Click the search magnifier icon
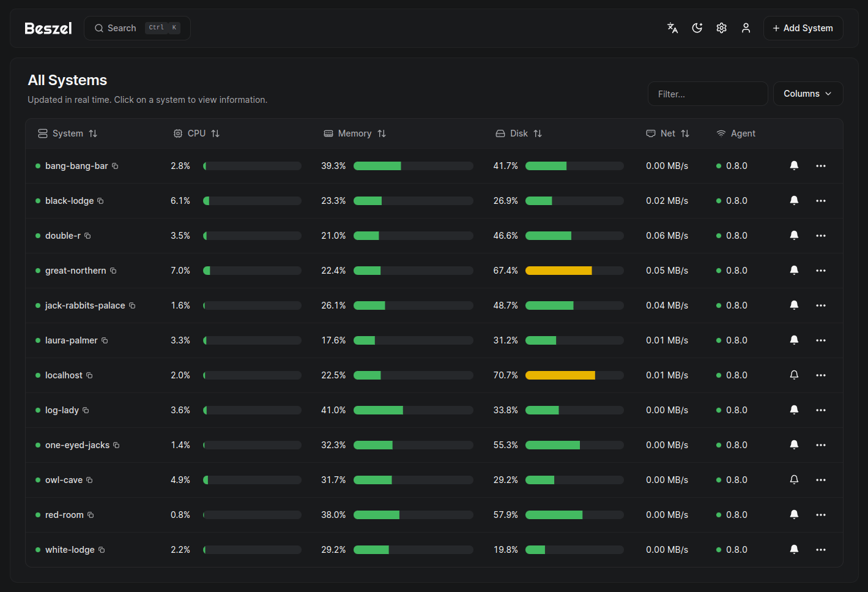Screen dimensions: 868x592 point(98,28)
